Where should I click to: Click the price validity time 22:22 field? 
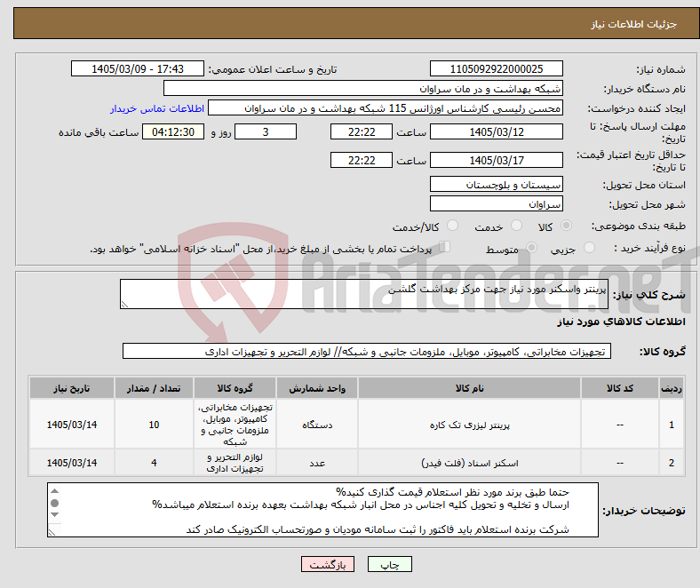pyautogui.click(x=362, y=160)
